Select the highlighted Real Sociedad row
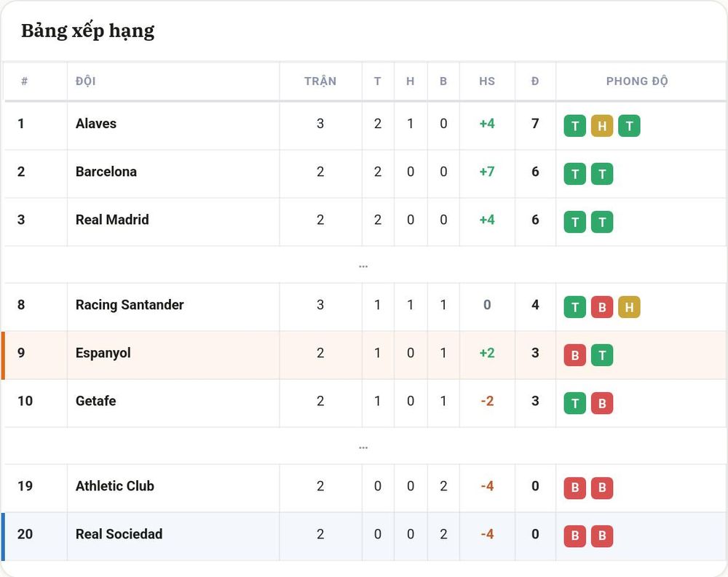Viewport: 728px width, 577px height. pyautogui.click(x=364, y=536)
